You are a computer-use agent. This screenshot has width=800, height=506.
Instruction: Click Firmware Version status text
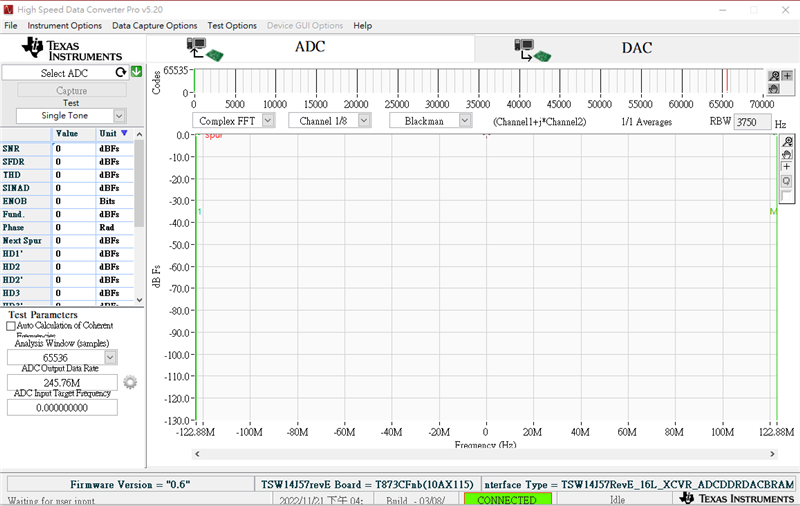coord(130,485)
